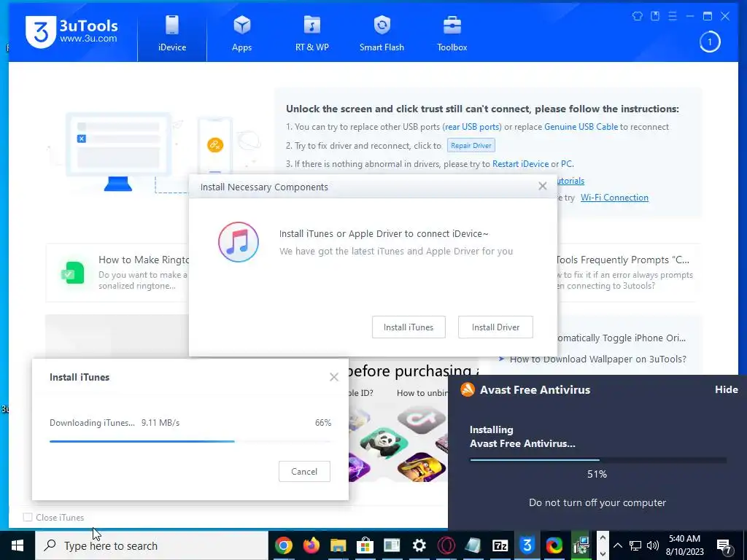Open the notification center with 7 alerts
The image size is (747, 560).
[x=724, y=545]
